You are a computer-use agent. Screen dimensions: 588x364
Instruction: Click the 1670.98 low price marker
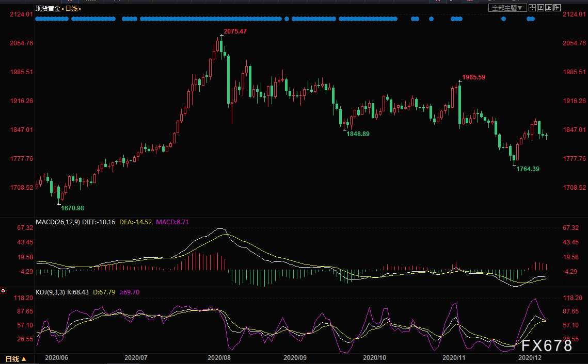(72, 208)
